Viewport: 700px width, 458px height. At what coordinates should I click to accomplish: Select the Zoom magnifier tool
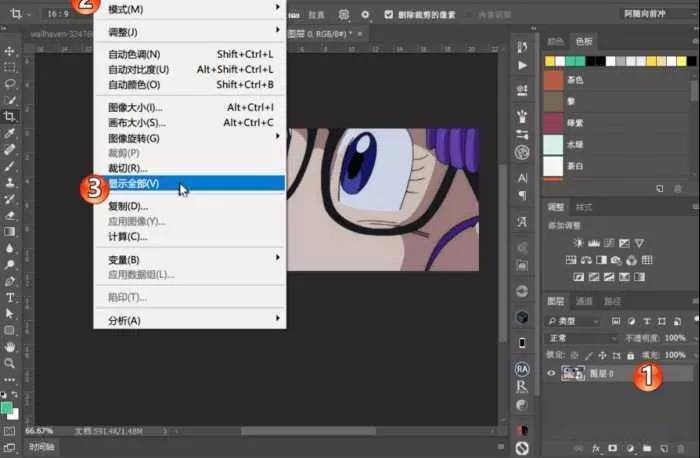[9, 363]
